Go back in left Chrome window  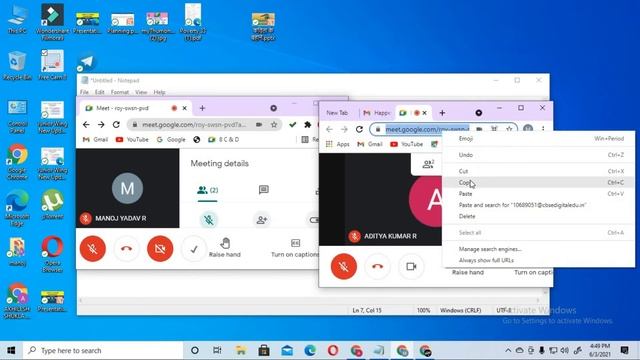coord(86,124)
